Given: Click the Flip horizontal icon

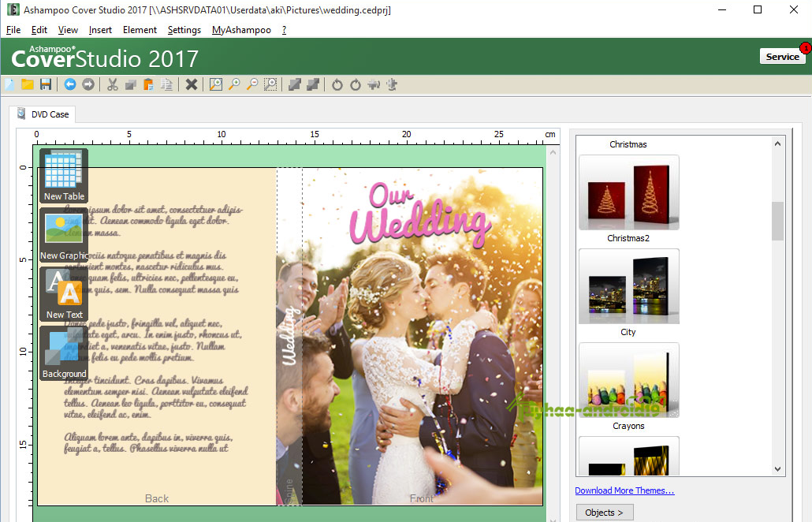Looking at the screenshot, I should click(374, 84).
